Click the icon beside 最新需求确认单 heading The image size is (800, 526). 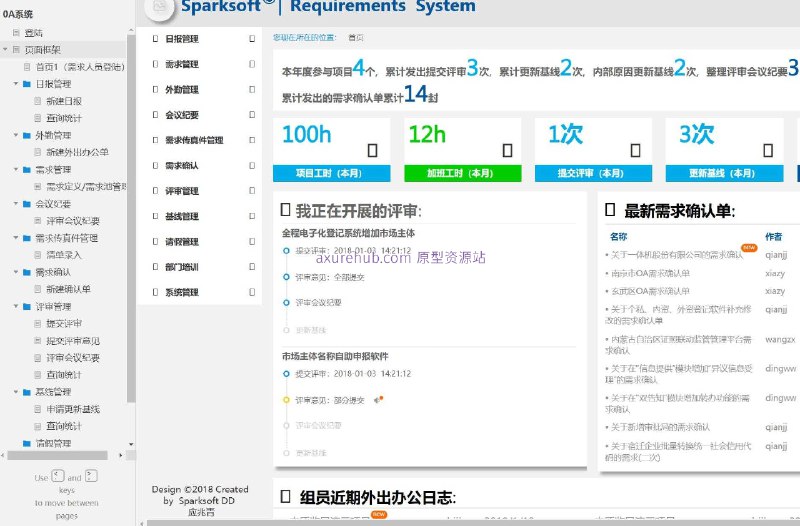click(610, 210)
